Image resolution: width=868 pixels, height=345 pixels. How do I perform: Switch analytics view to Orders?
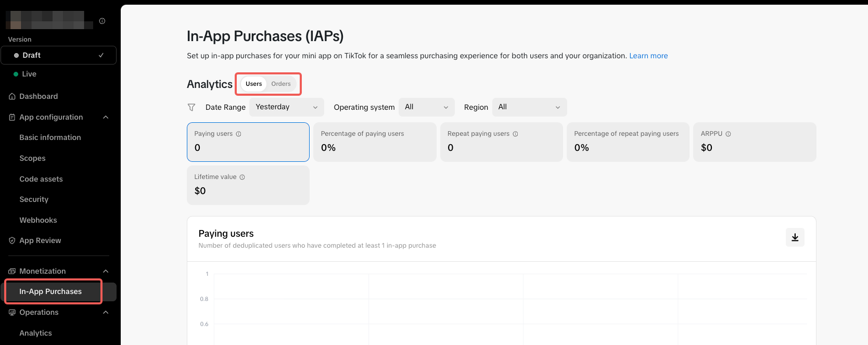pyautogui.click(x=280, y=84)
